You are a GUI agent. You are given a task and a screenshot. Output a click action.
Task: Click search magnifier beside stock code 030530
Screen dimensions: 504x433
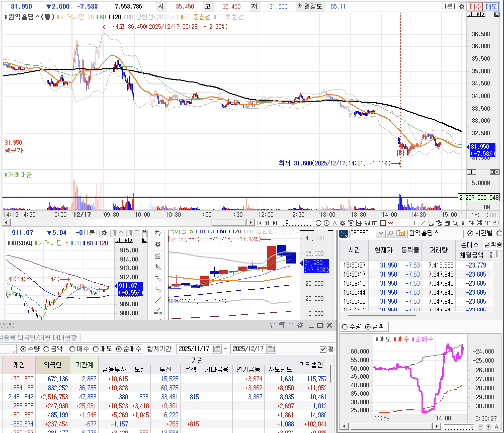390,234
